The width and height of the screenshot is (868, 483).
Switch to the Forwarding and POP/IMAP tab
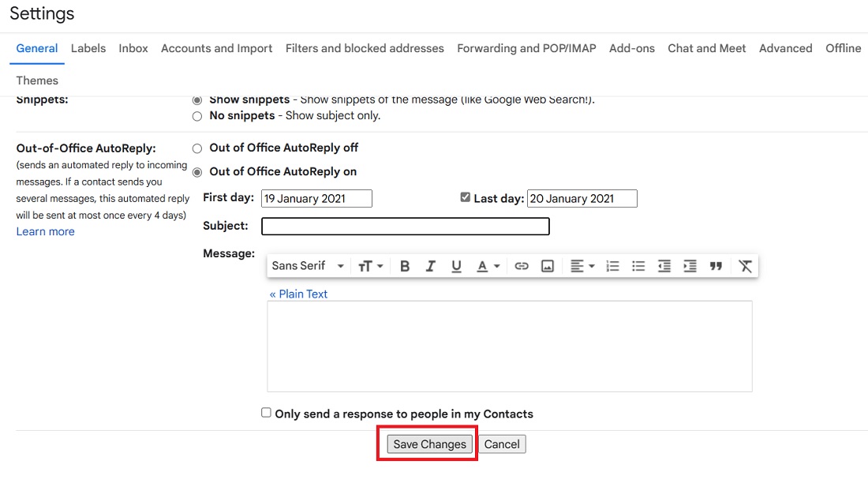tap(526, 48)
